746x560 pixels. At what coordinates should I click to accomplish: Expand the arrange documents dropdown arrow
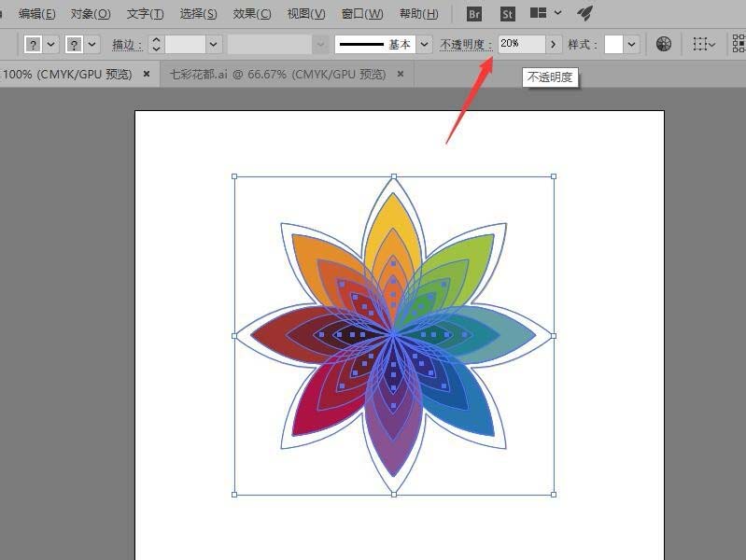coord(557,13)
